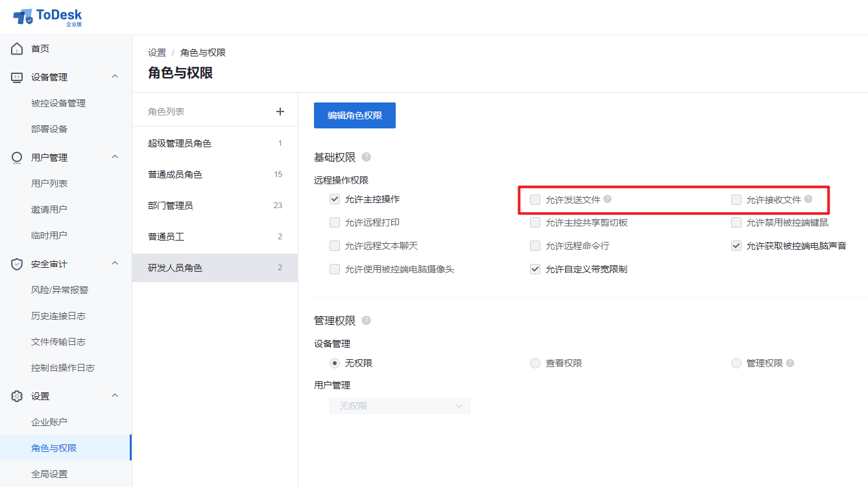Open 风险/异常报警 in the sidebar
This screenshot has width=868, height=487.
[x=60, y=290]
